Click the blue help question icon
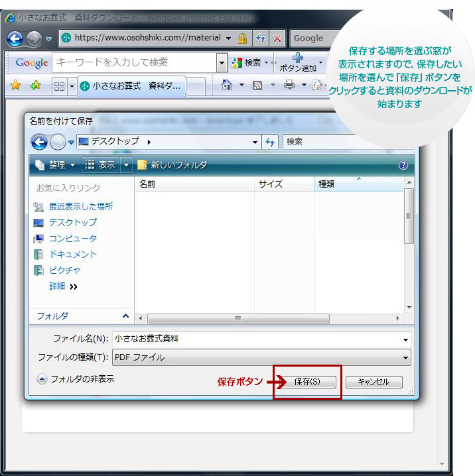 pyautogui.click(x=403, y=165)
